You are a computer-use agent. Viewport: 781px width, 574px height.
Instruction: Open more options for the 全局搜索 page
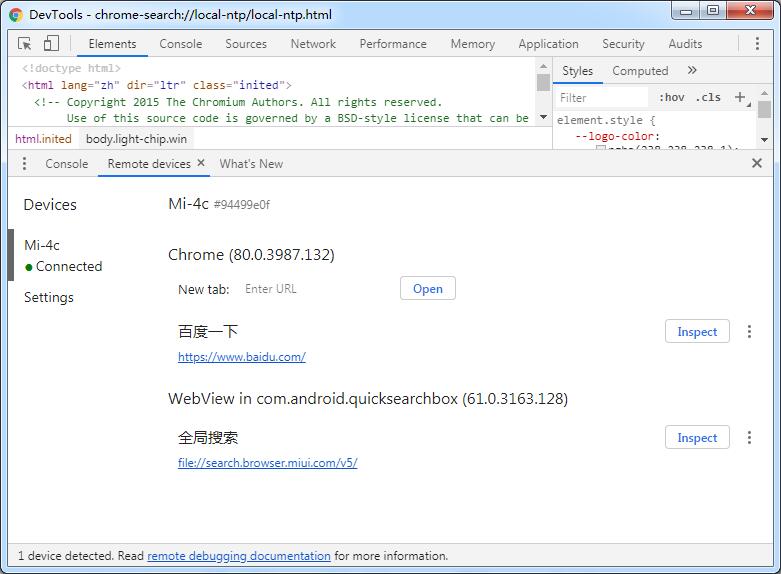point(749,437)
